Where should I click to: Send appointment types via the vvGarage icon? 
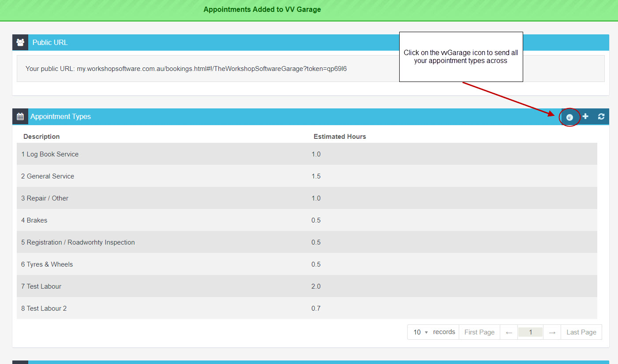(x=569, y=117)
